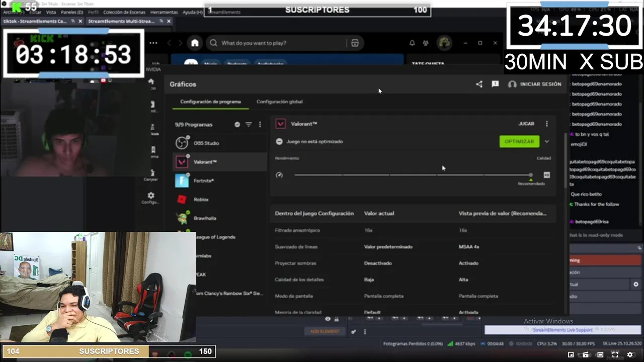The height and width of the screenshot is (362, 644).
Task: Click the red highlighted button in right panel
Action: (606, 260)
